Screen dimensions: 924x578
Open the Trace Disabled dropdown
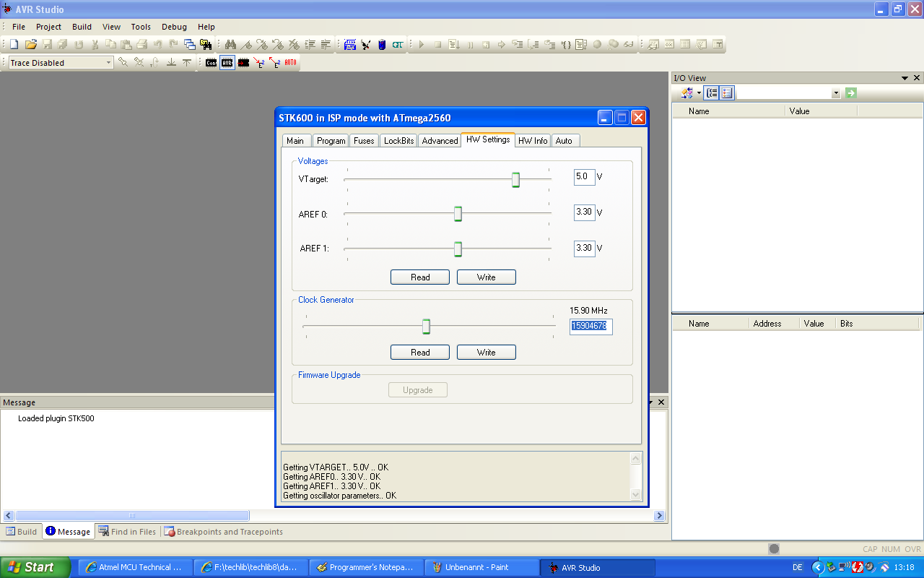pyautogui.click(x=109, y=63)
